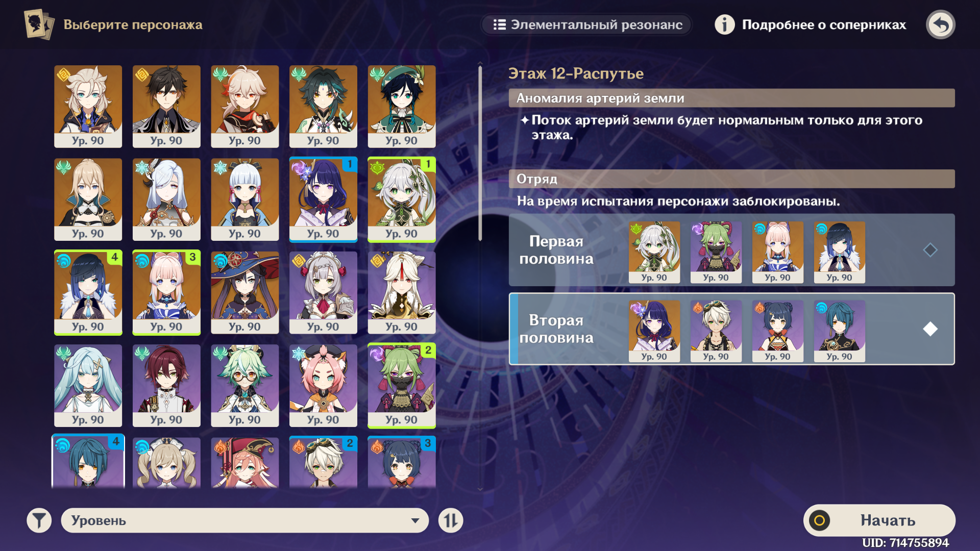980x551 pixels.
Task: Open Подробнее о соперниках link
Action: (x=824, y=24)
